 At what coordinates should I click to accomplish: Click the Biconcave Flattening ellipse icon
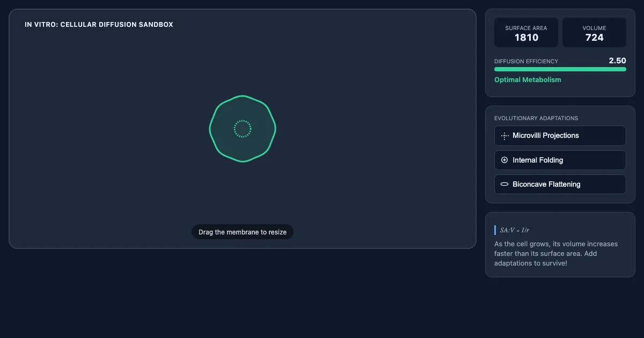point(504,184)
